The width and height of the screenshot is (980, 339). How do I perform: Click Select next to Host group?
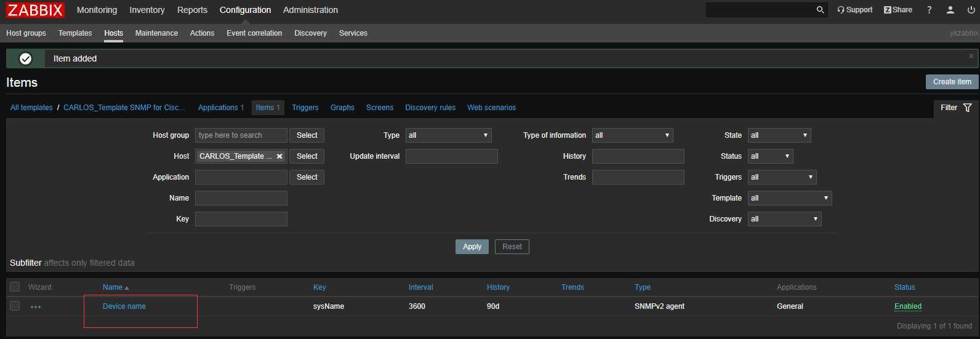(x=307, y=135)
